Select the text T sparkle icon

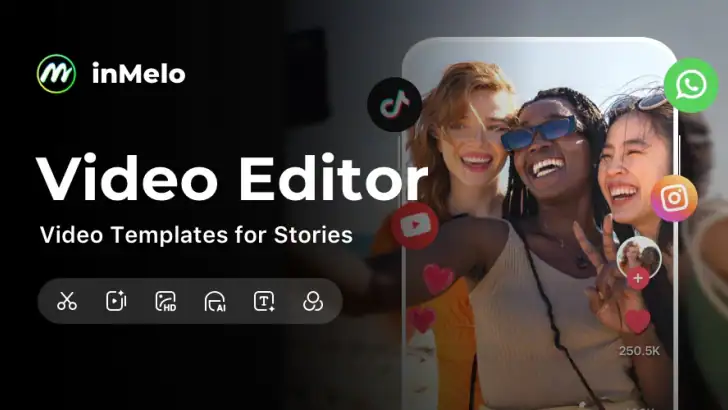[x=264, y=301]
